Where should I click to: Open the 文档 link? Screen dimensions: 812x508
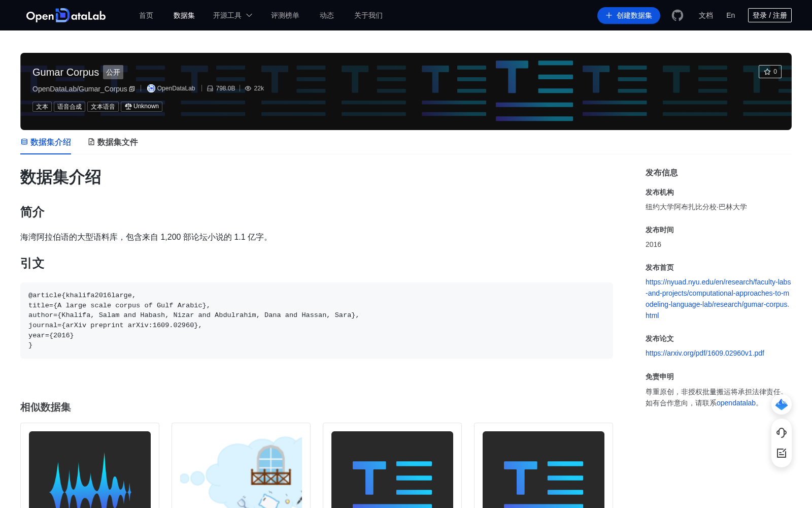706,15
